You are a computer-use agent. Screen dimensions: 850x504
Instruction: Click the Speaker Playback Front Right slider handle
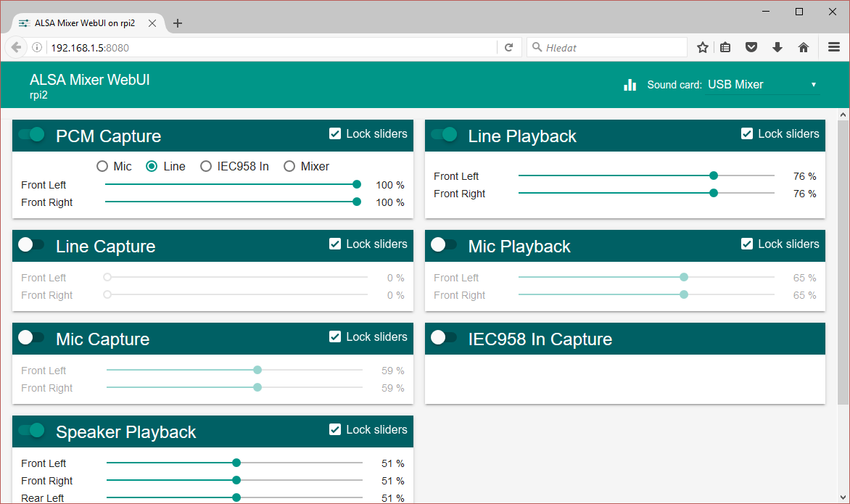[x=236, y=480]
